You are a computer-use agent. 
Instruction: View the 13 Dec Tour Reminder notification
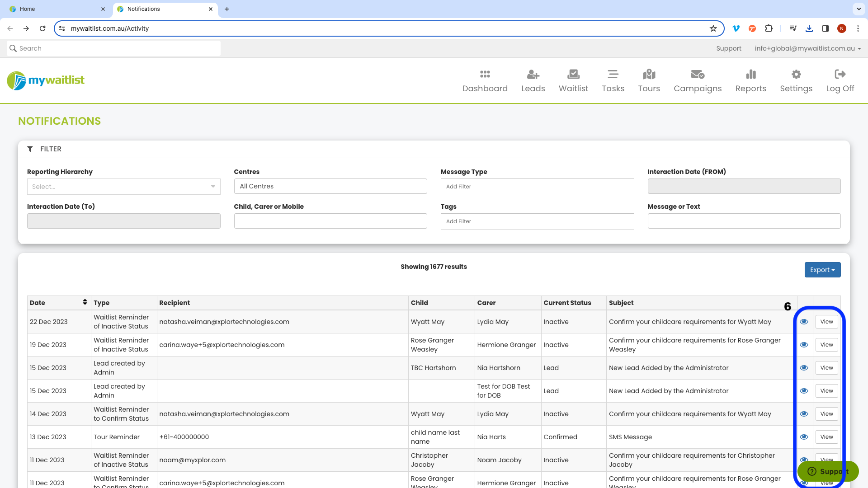pyautogui.click(x=826, y=437)
